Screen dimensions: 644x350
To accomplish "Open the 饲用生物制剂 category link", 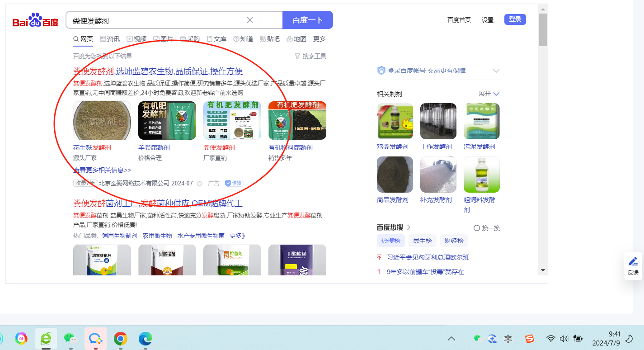I will click(120, 236).
